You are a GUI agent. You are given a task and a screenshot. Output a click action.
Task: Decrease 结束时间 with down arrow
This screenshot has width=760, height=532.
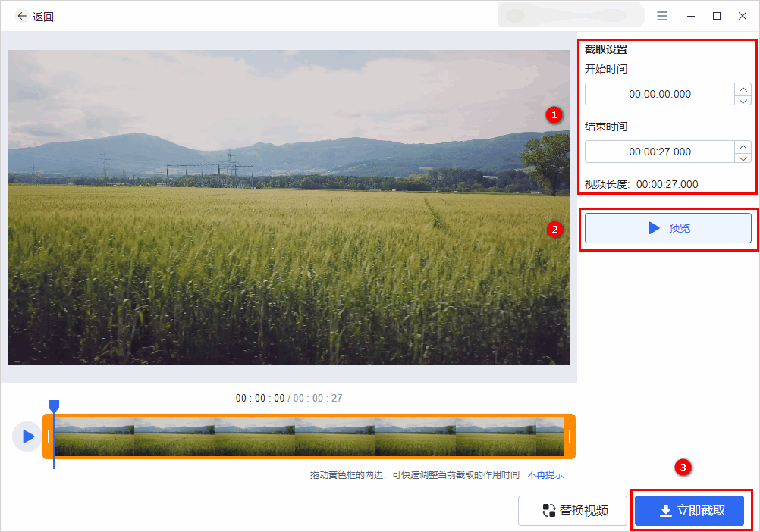point(743,158)
